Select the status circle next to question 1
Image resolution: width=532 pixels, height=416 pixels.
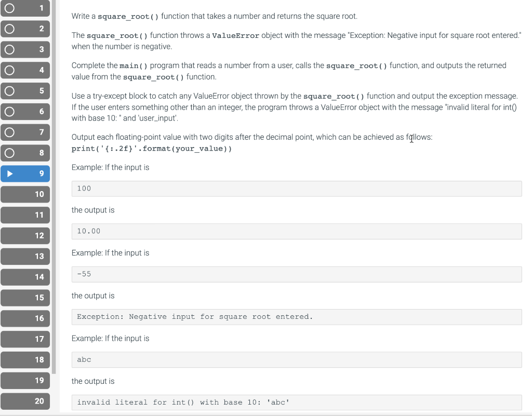8,8
